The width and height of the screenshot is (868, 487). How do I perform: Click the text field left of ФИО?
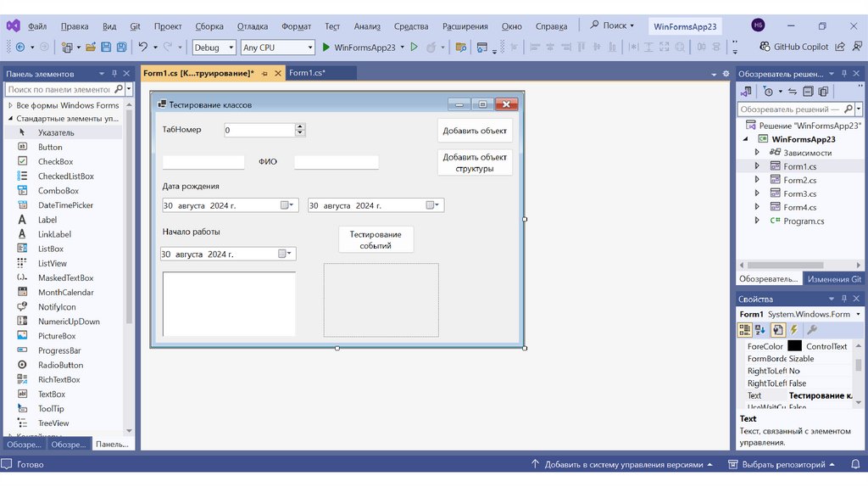point(203,162)
